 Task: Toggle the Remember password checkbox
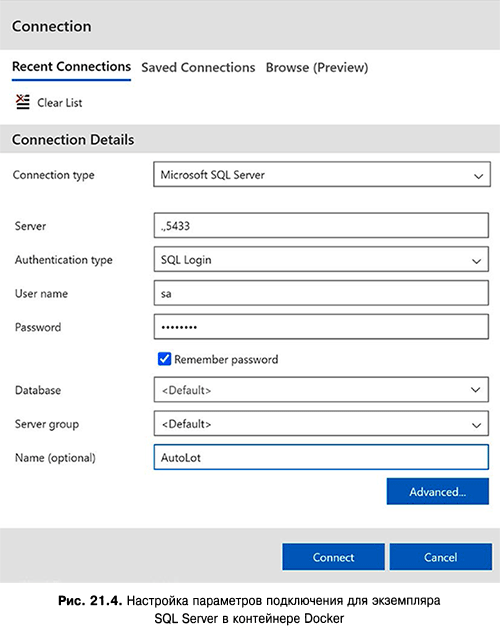point(164,359)
